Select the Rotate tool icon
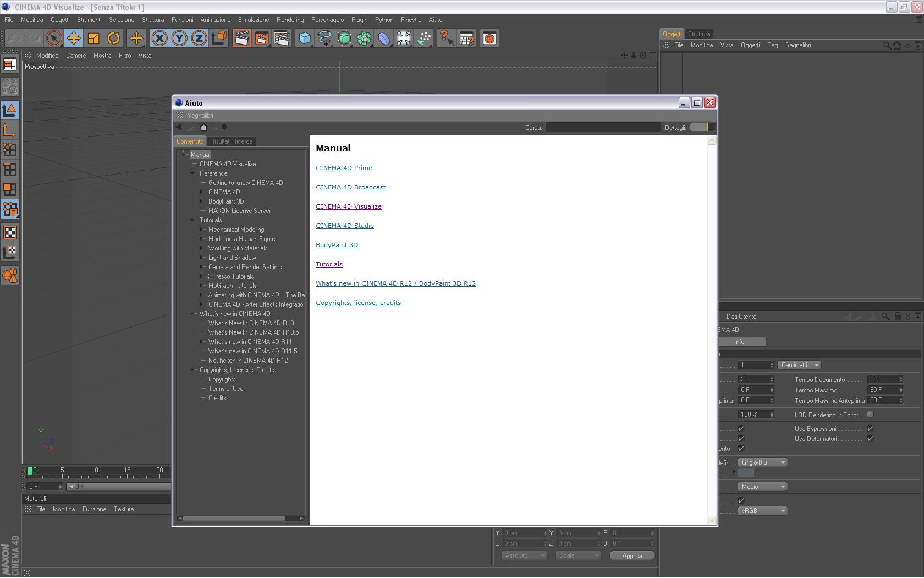 pyautogui.click(x=113, y=38)
